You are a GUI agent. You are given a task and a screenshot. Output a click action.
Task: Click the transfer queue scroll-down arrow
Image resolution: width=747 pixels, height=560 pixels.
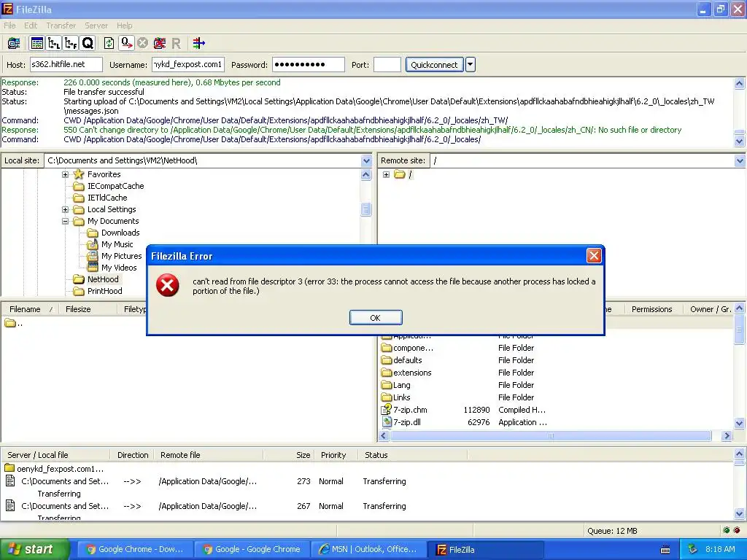pos(740,513)
